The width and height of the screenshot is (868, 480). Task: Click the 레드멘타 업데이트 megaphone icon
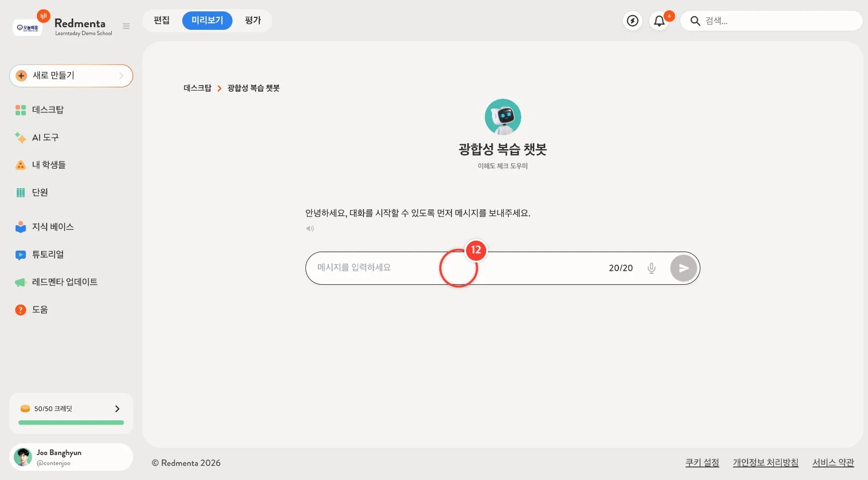pos(21,282)
